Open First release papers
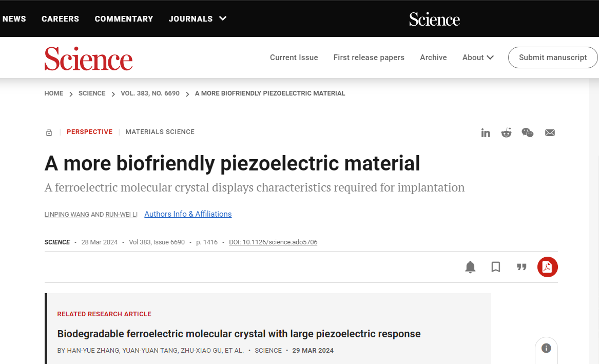The height and width of the screenshot is (364, 599). (369, 58)
